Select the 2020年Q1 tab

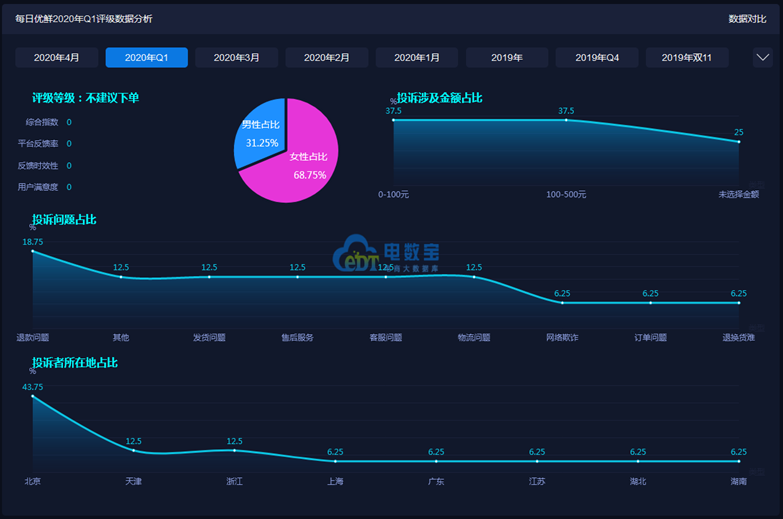[146, 57]
